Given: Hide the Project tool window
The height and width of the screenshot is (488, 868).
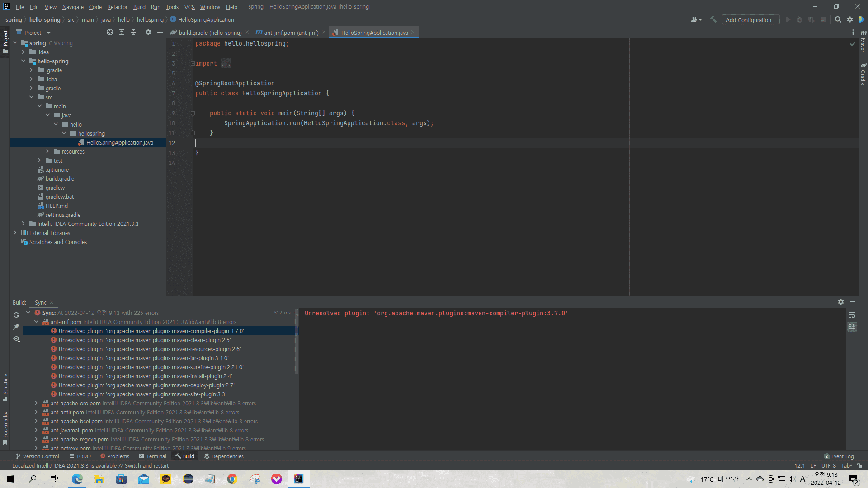Looking at the screenshot, I should (160, 32).
